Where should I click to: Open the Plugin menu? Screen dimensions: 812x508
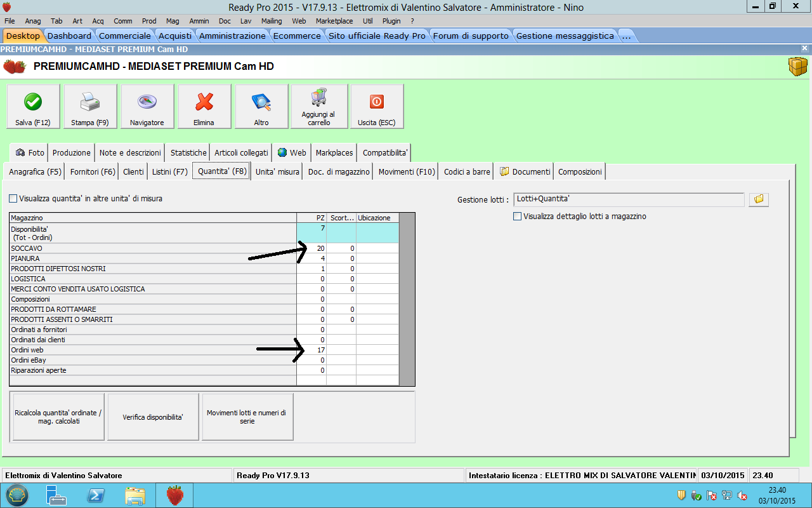click(391, 21)
